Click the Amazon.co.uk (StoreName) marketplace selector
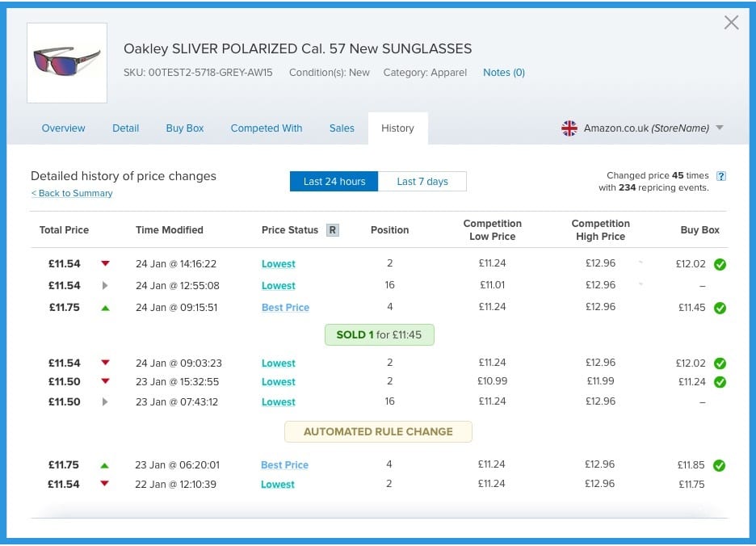 pyautogui.click(x=645, y=128)
